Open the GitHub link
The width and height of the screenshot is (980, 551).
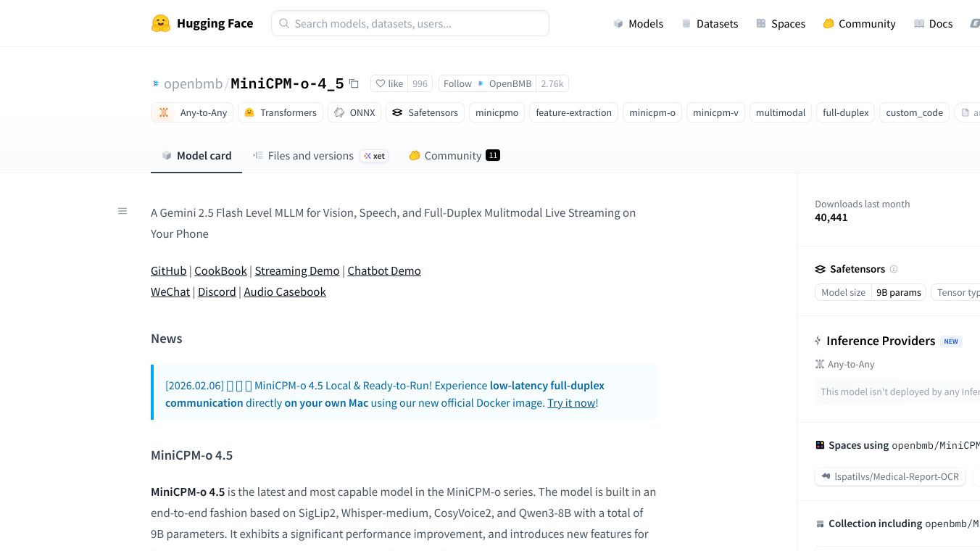[169, 270]
